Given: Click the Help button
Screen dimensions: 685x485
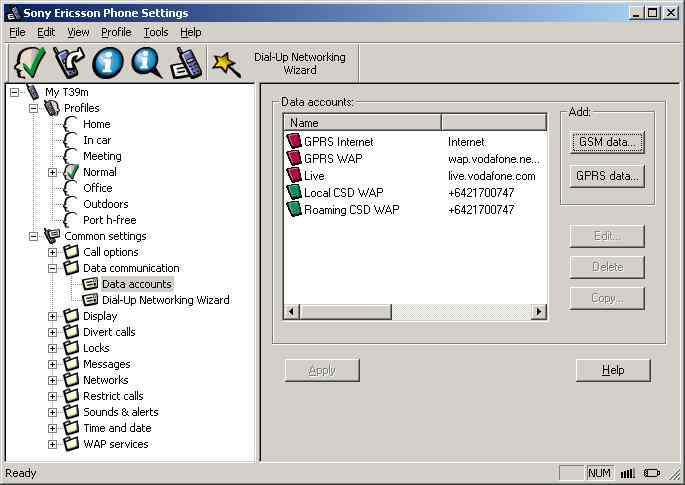Looking at the screenshot, I should [613, 370].
